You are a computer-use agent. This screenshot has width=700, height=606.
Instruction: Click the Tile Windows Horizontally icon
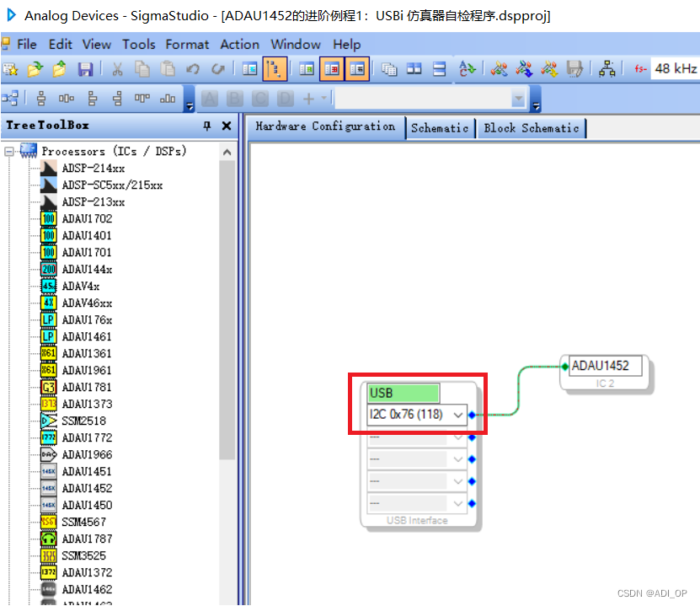439,69
